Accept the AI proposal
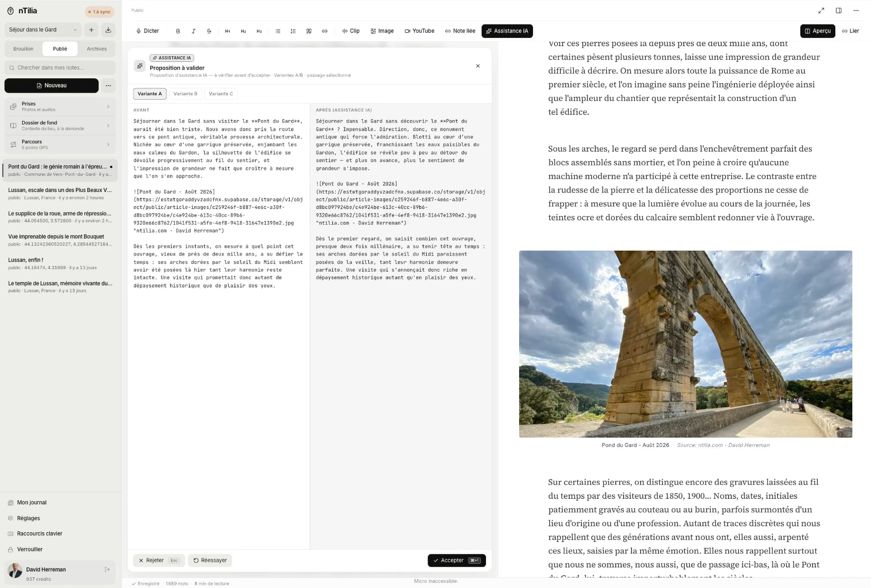Image resolution: width=871 pixels, height=588 pixels. tap(457, 560)
